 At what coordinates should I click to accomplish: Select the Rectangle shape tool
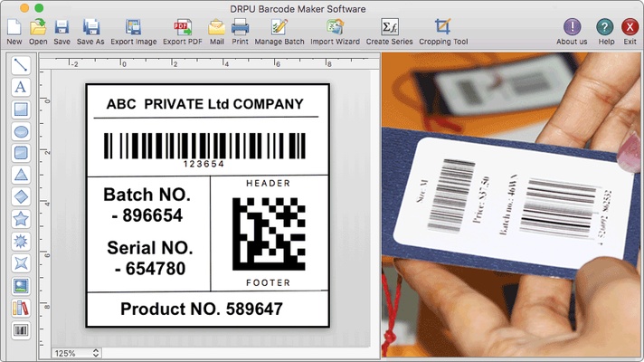(21, 110)
